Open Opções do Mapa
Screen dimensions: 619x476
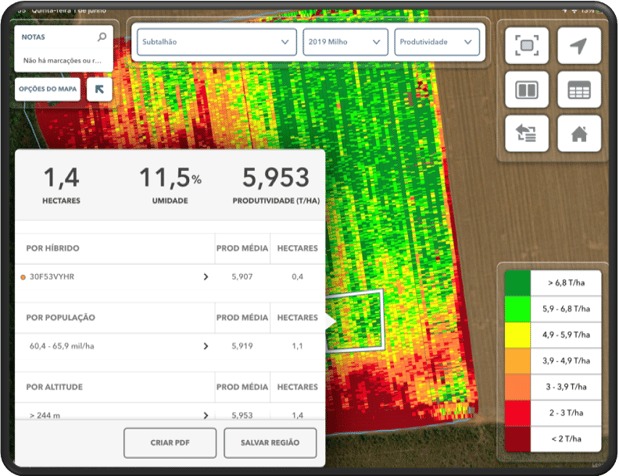[x=47, y=90]
